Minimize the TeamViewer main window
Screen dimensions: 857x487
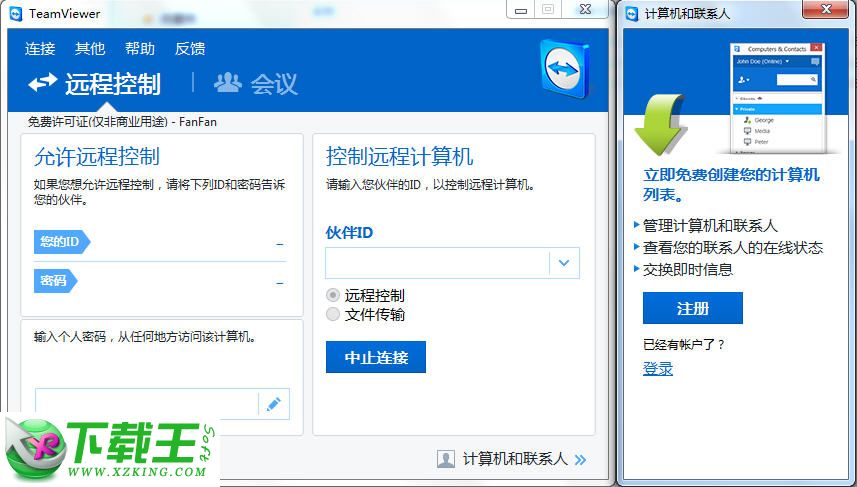(x=521, y=10)
